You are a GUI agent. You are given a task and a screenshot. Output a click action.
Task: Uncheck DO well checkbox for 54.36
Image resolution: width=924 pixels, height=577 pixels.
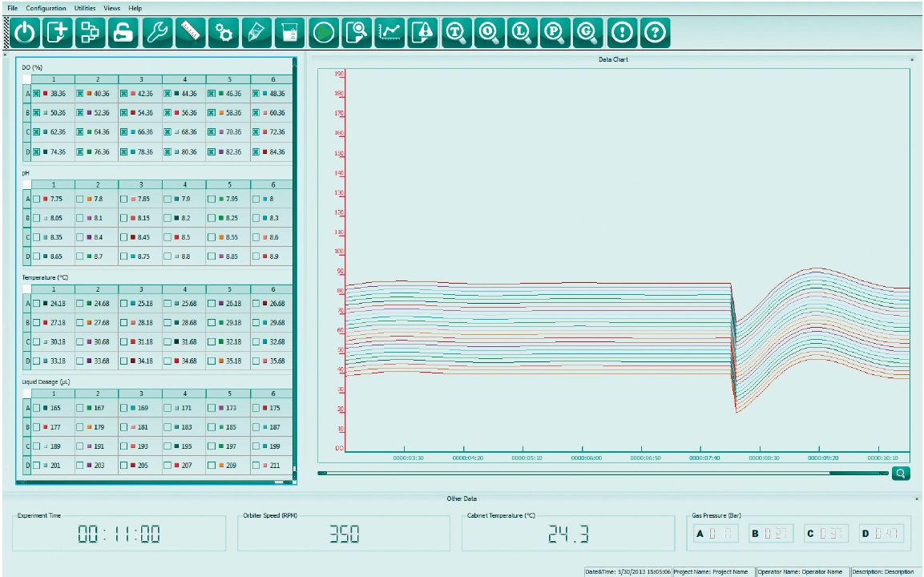(123, 112)
